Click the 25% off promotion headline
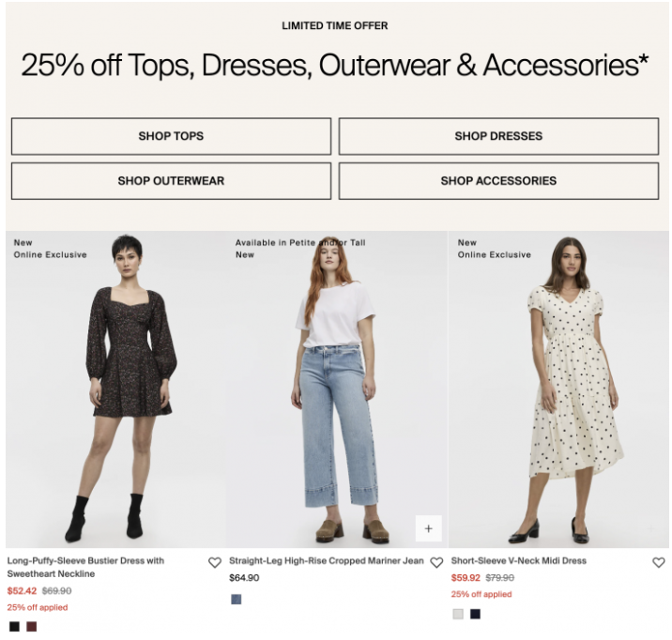 (335, 65)
